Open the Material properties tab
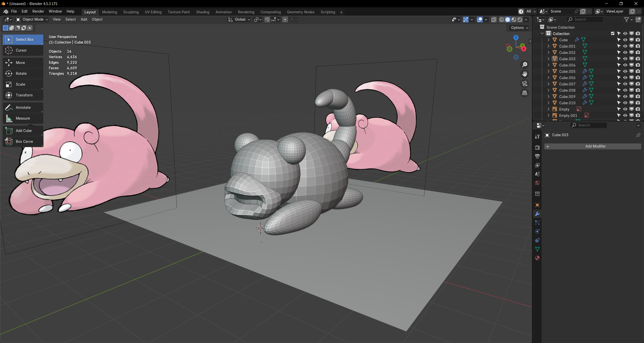This screenshot has height=343, width=644. [537, 258]
